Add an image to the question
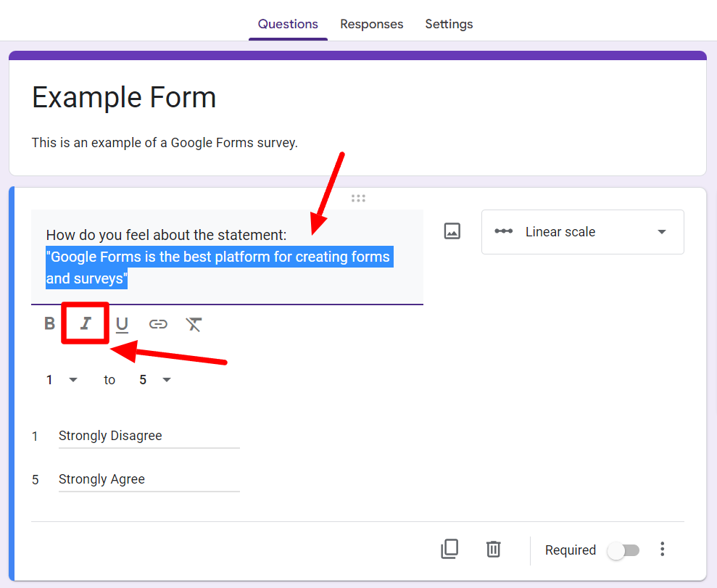Viewport: 717px width, 588px height. (x=452, y=231)
